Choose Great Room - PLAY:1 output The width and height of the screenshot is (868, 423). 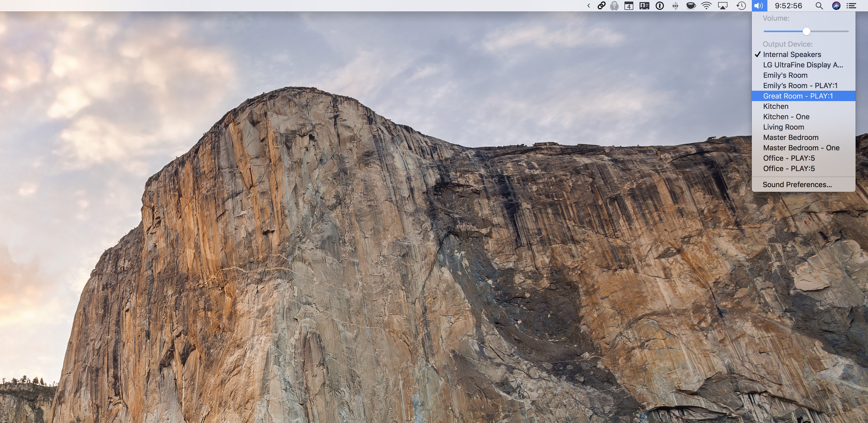point(797,96)
